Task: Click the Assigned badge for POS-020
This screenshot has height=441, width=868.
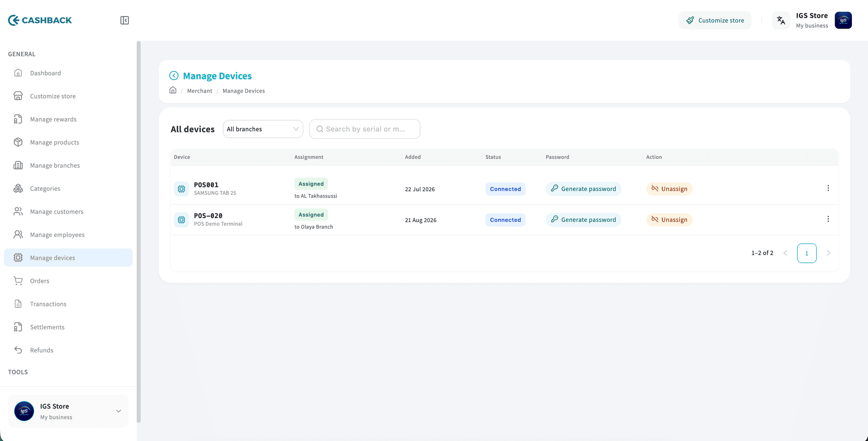Action: (311, 215)
